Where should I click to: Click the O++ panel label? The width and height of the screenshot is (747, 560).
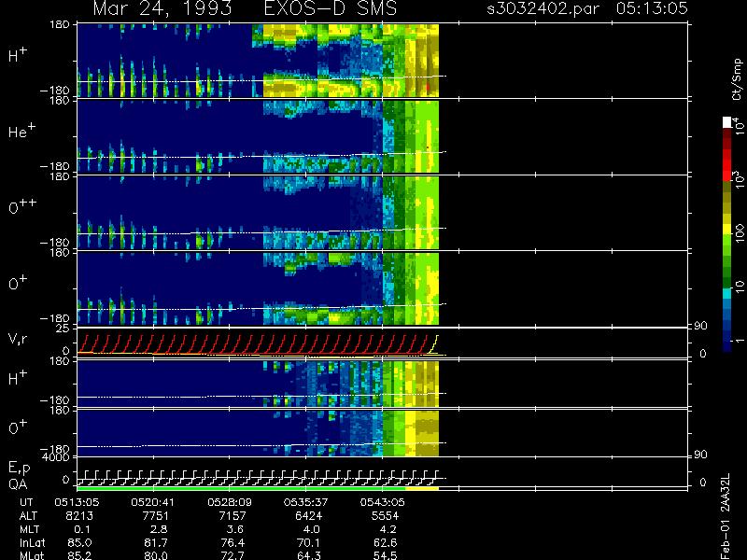pyautogui.click(x=22, y=206)
